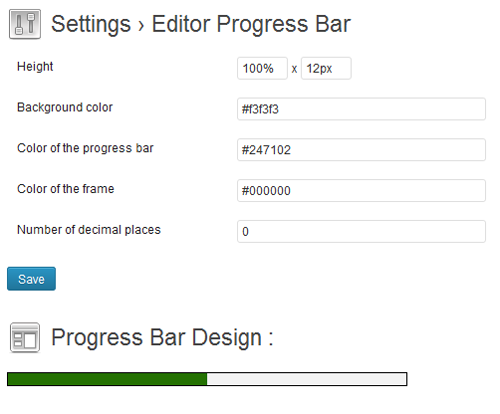This screenshot has width=500, height=414.
Task: Click the Number of decimal places label
Action: 89,230
